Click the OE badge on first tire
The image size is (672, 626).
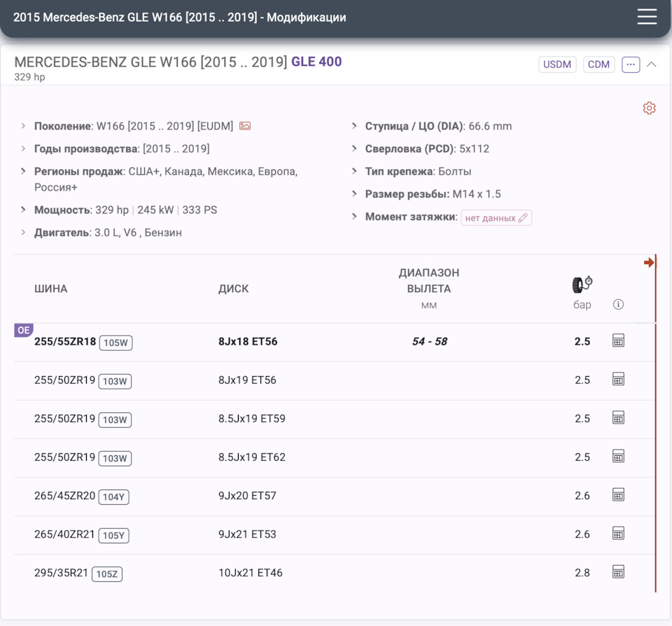(24, 330)
